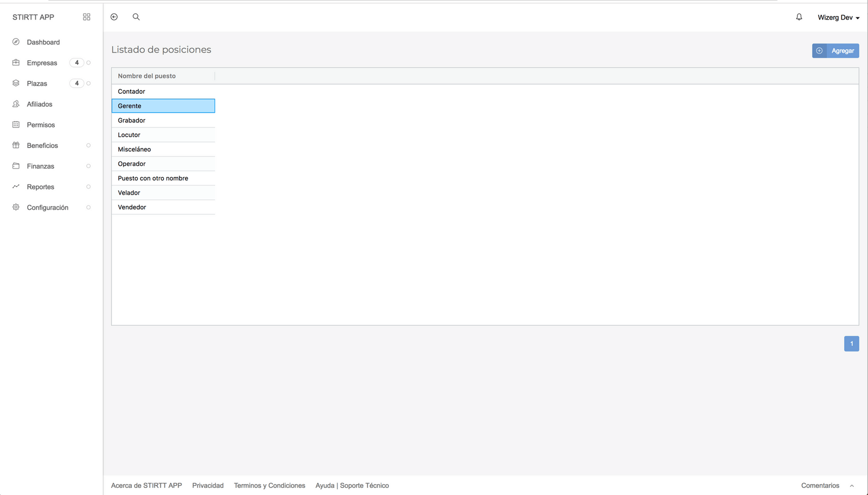
Task: Open the Empresas menu item
Action: point(42,63)
